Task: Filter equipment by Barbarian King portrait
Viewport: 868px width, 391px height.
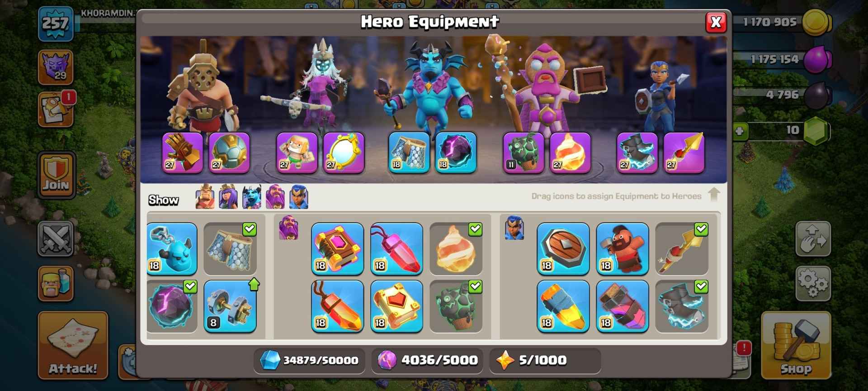Action: click(205, 197)
